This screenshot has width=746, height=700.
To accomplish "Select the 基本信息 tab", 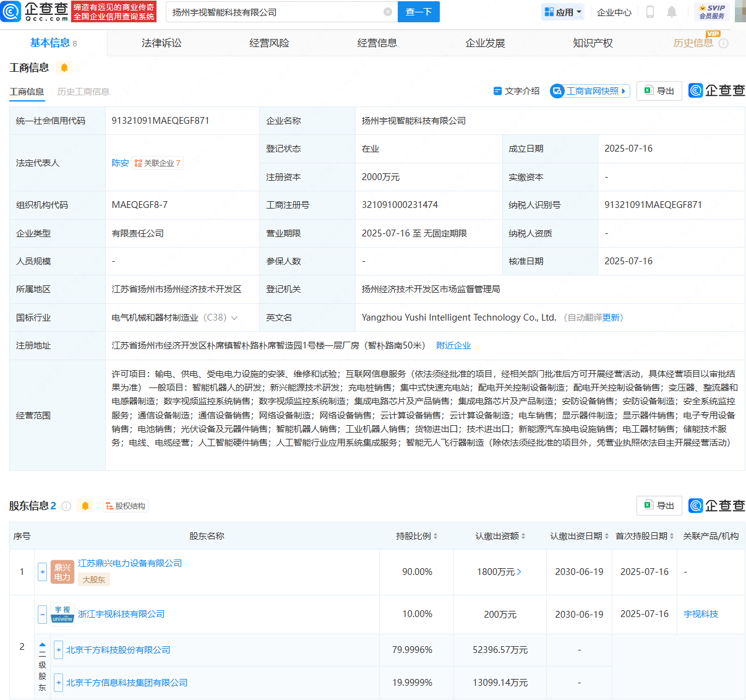I will point(53,43).
